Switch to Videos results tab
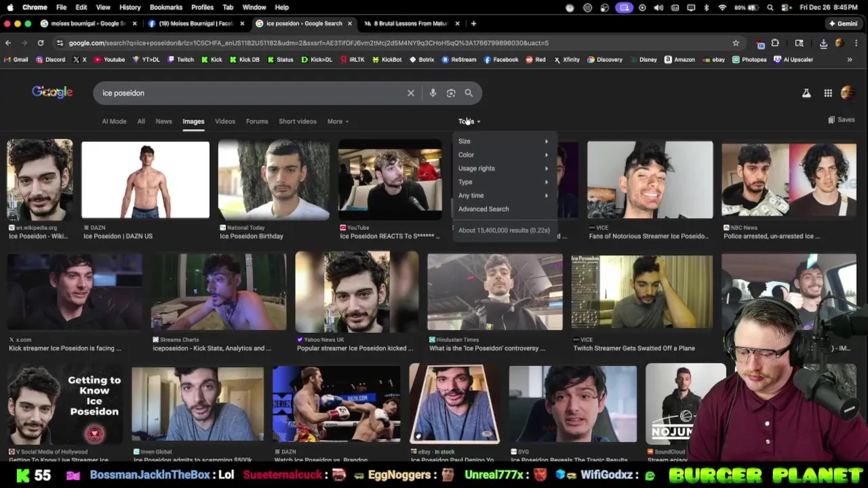Screen dimensions: 868x488 click(225, 121)
